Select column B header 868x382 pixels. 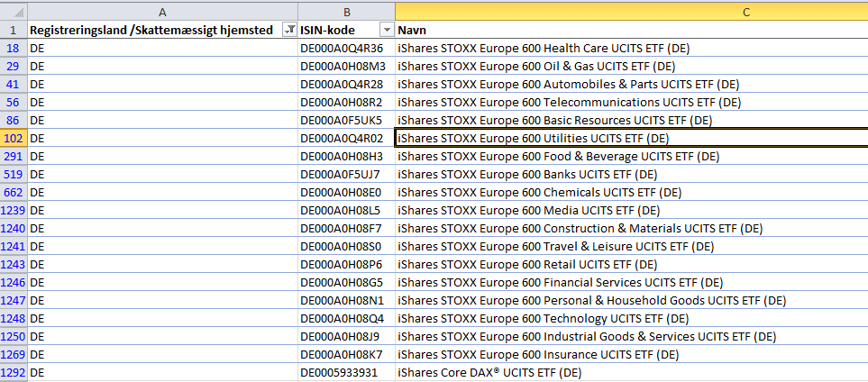[x=346, y=11]
